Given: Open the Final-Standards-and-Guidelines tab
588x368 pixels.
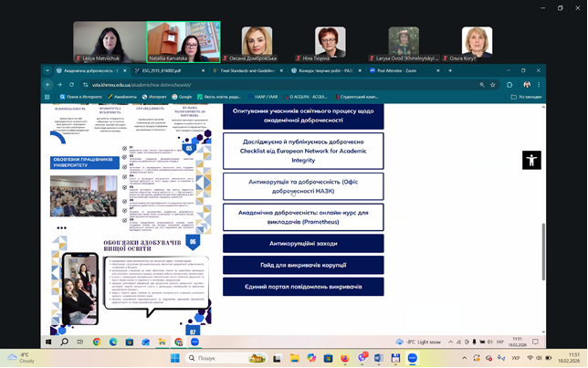Looking at the screenshot, I should click(x=248, y=70).
